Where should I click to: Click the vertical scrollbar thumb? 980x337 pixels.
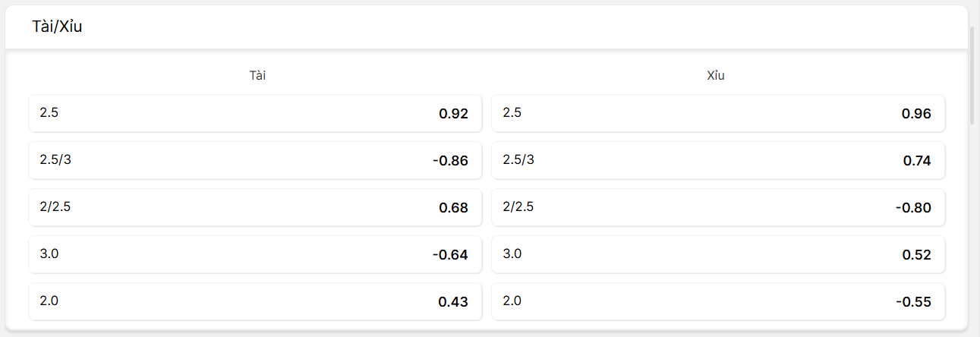(973, 74)
